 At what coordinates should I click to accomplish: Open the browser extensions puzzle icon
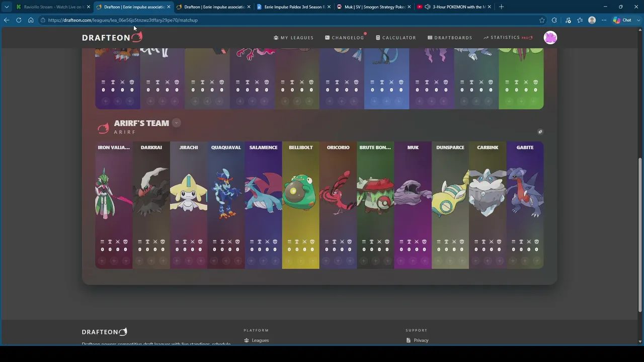click(554, 20)
